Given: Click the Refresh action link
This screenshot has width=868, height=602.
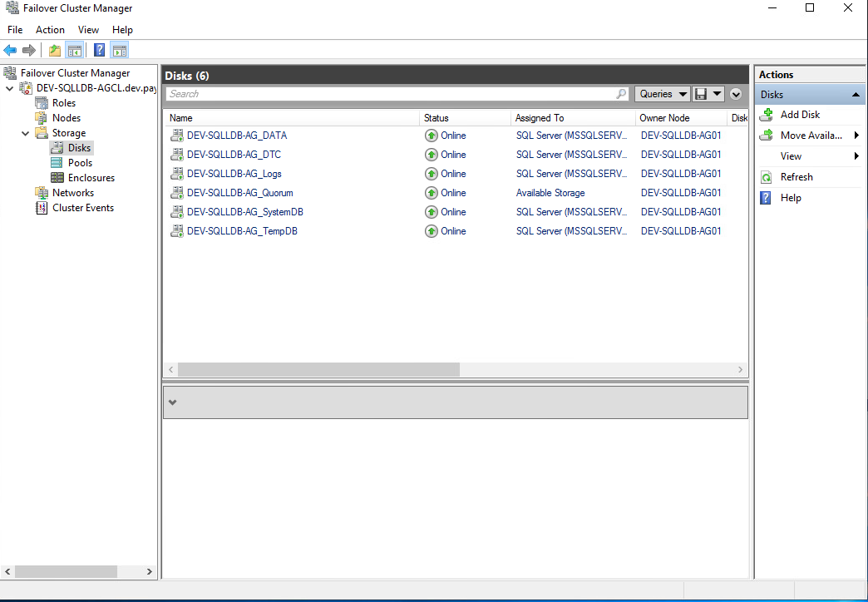Looking at the screenshot, I should coord(796,177).
